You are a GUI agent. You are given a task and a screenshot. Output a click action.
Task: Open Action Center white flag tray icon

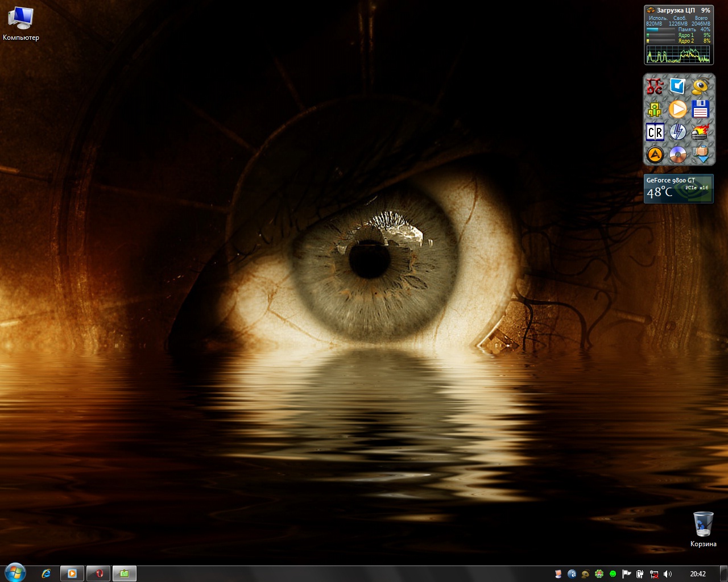point(627,574)
